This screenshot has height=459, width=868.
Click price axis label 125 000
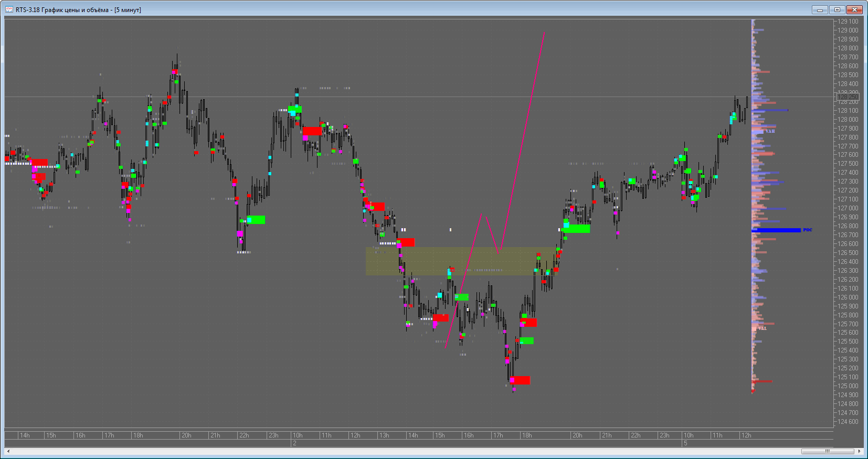(848, 386)
